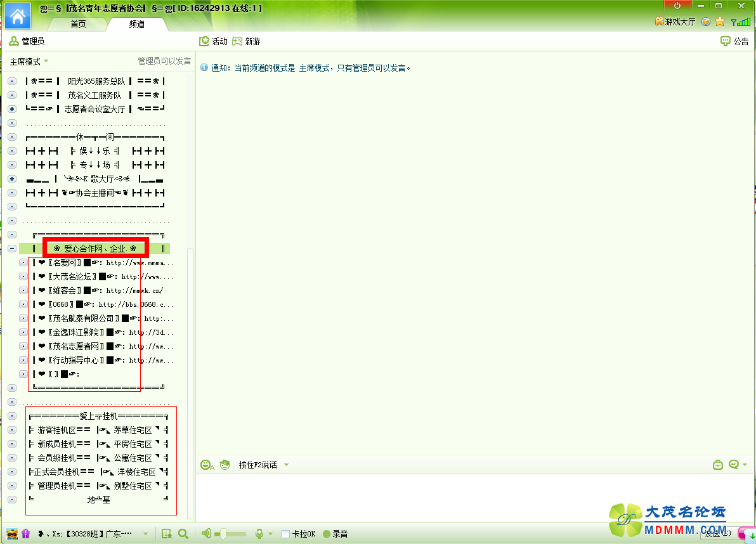The width and height of the screenshot is (756, 544).
Task: Click the microphone icon in bottom bar
Action: tap(259, 533)
